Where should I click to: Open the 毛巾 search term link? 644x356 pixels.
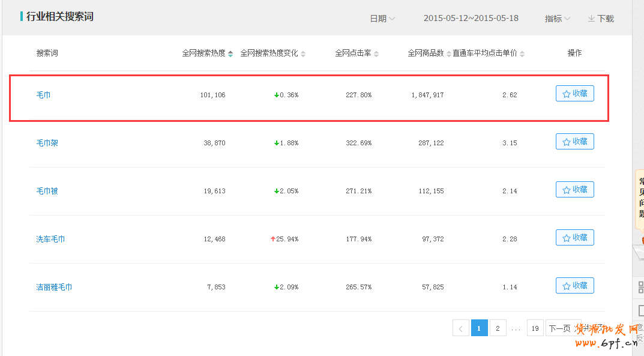coord(44,95)
